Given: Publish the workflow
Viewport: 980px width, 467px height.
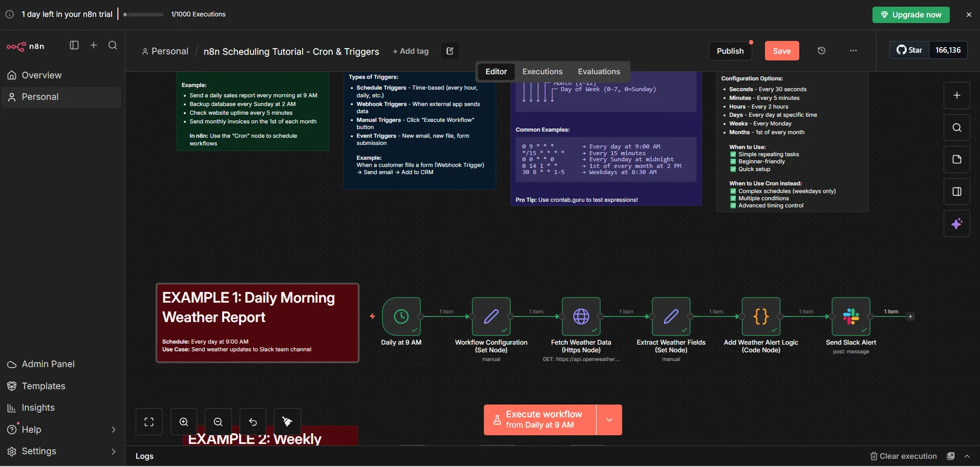Looking at the screenshot, I should click(x=730, y=51).
